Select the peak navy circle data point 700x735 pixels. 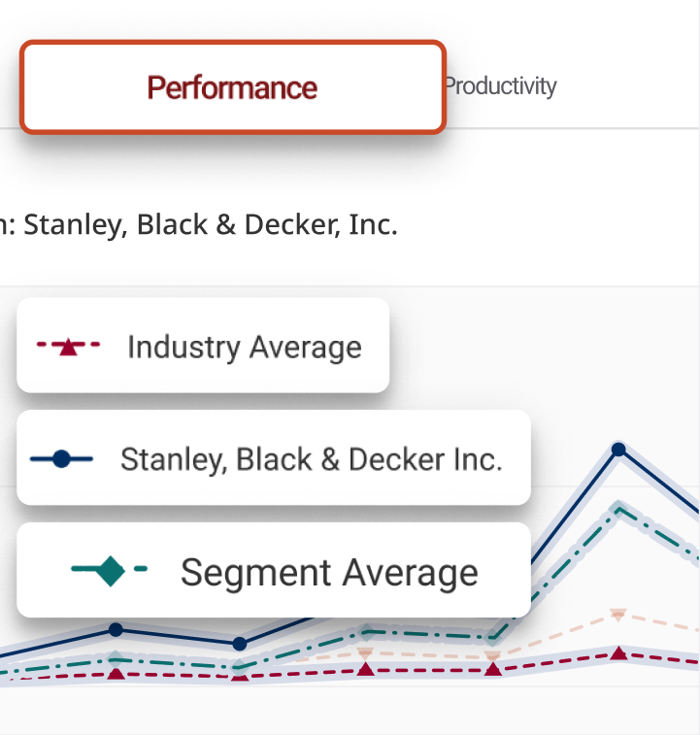click(x=618, y=449)
